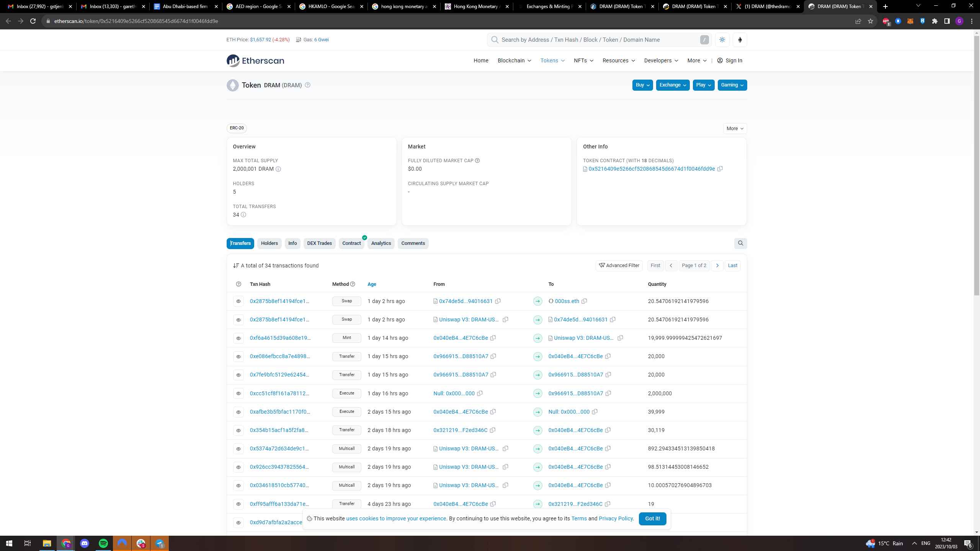Toggle eye preview for first Swap transaction
The image size is (980, 551).
[238, 301]
